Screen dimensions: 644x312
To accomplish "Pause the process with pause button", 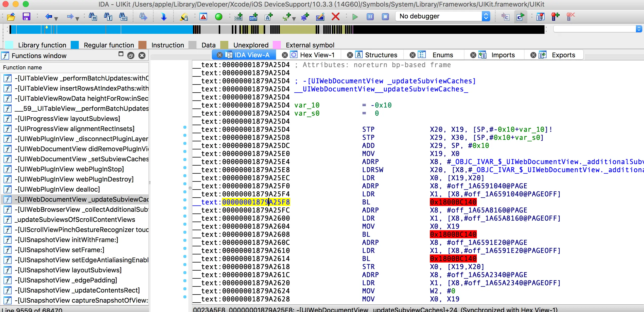I will point(370,17).
